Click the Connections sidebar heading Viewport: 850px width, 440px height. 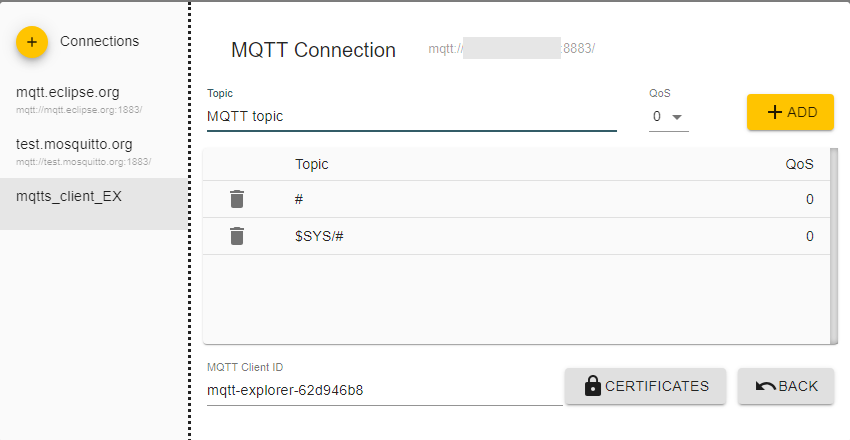coord(99,41)
